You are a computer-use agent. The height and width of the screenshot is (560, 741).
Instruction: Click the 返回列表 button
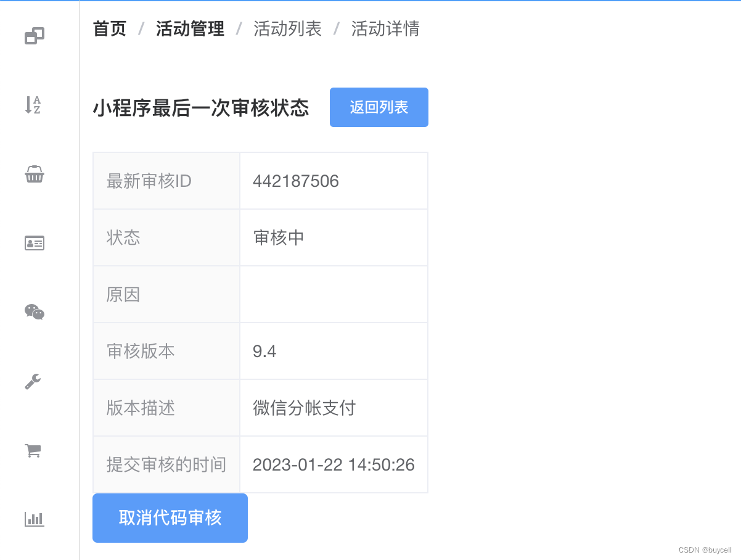pos(379,107)
